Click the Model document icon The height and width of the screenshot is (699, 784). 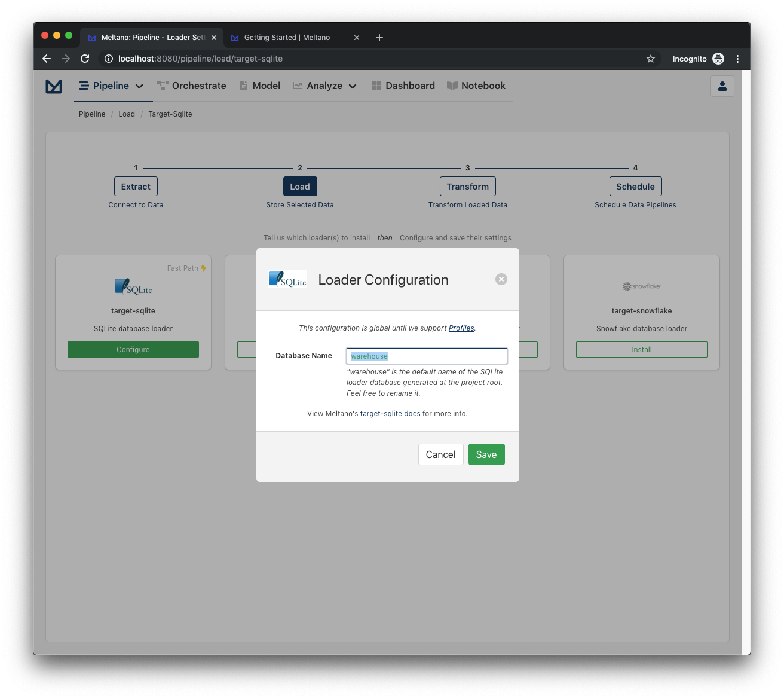pos(243,86)
